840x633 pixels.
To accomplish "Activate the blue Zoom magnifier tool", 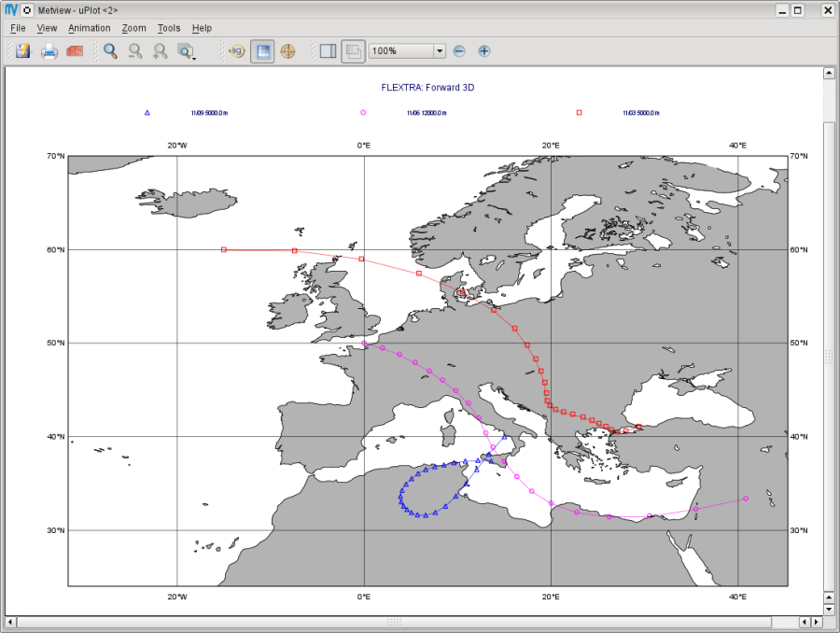I will coord(110,51).
